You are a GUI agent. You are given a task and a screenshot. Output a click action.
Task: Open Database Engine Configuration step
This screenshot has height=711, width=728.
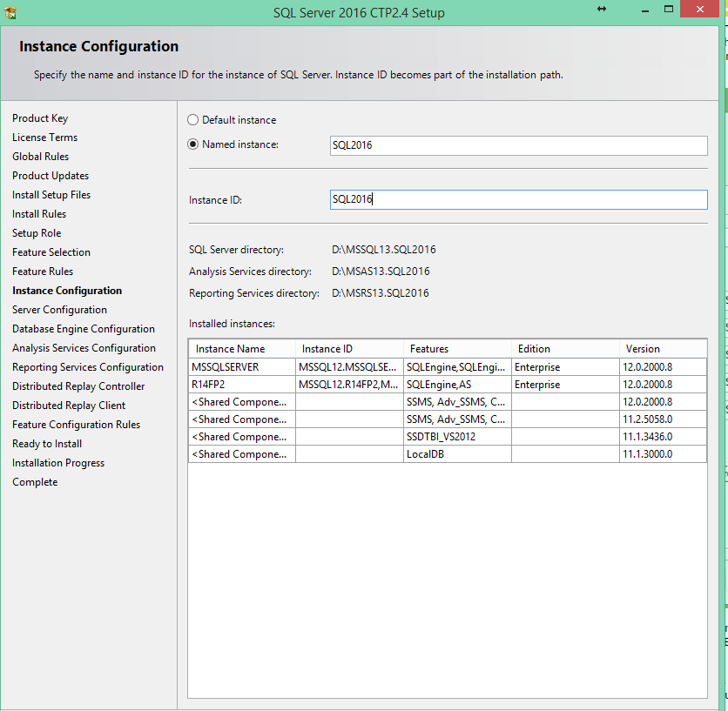point(83,329)
